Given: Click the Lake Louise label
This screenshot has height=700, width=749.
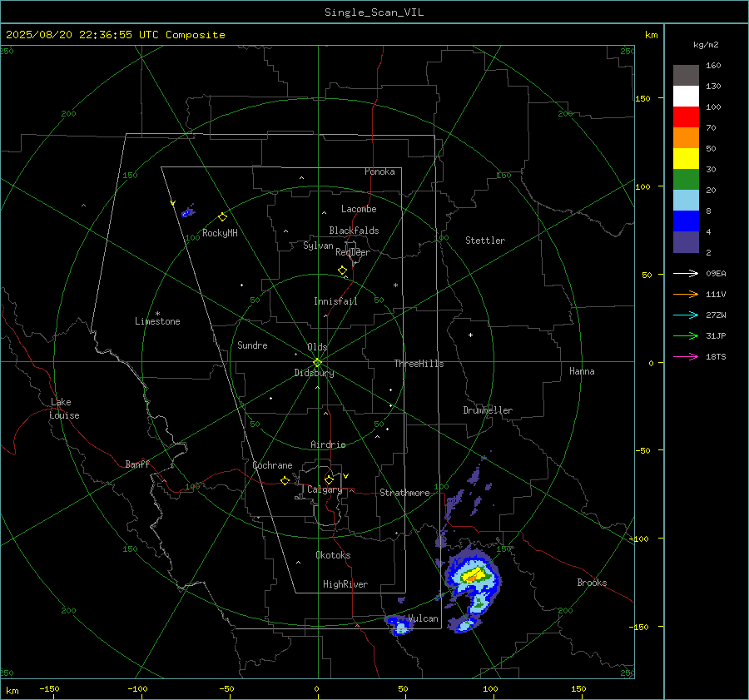Looking at the screenshot, I should click(x=64, y=409).
